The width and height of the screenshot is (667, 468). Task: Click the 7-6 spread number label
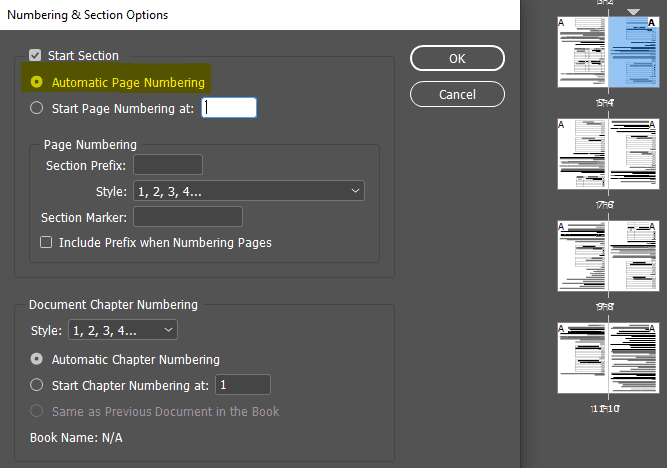point(604,205)
